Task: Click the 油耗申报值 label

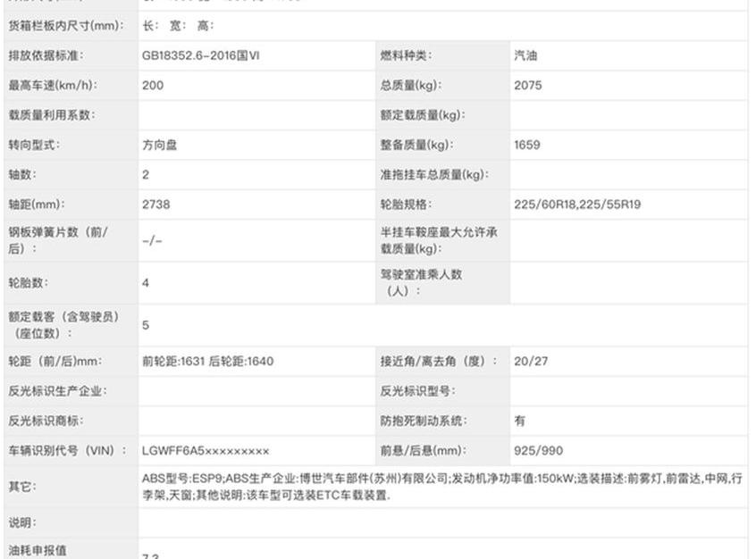Action: (x=38, y=550)
